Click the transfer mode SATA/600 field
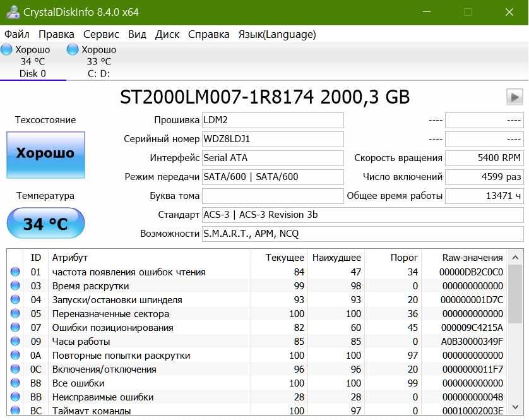529x420 pixels. [273, 177]
